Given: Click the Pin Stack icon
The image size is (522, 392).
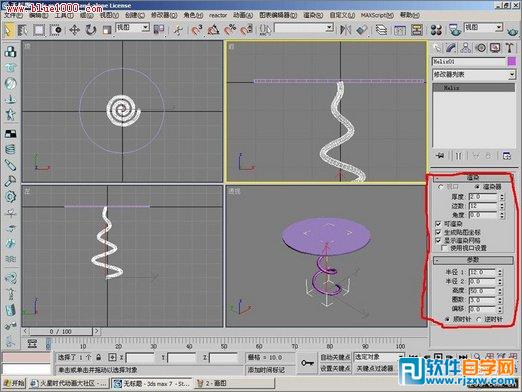Looking at the screenshot, I should point(440,156).
